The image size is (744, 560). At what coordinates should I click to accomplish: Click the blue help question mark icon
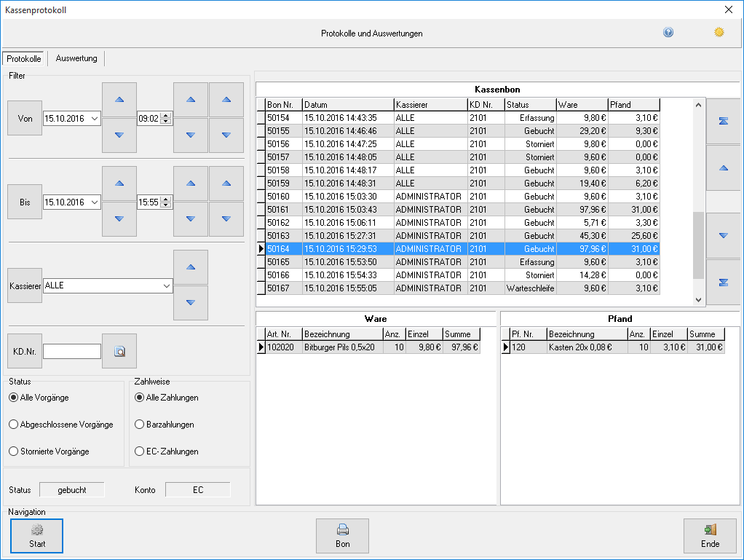[668, 32]
